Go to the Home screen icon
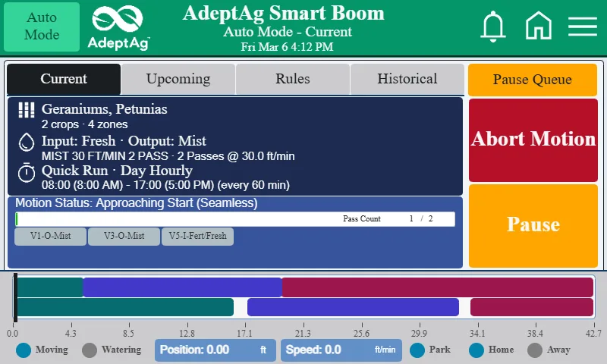 pyautogui.click(x=538, y=26)
